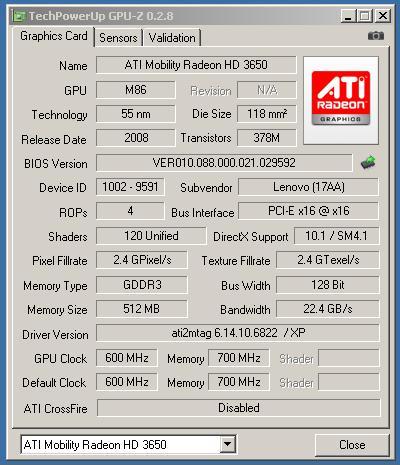Click the empty Shader field in Default Clock row

tap(349, 382)
